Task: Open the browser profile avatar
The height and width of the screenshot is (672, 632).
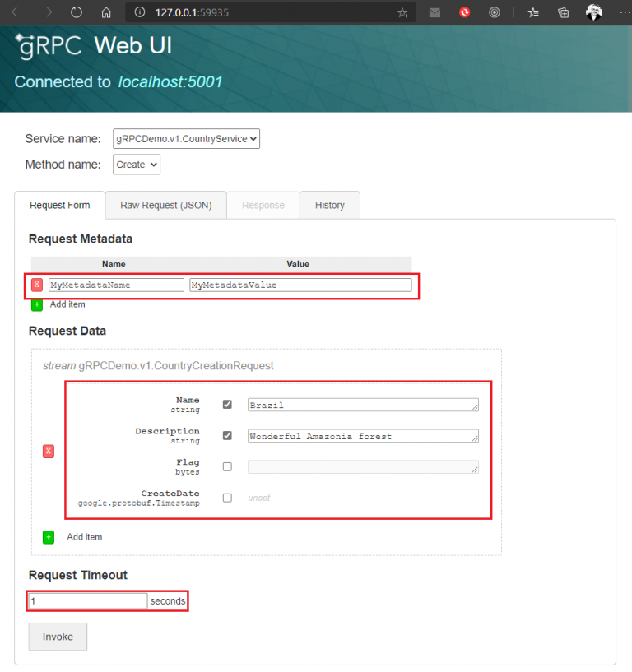Action: point(593,12)
